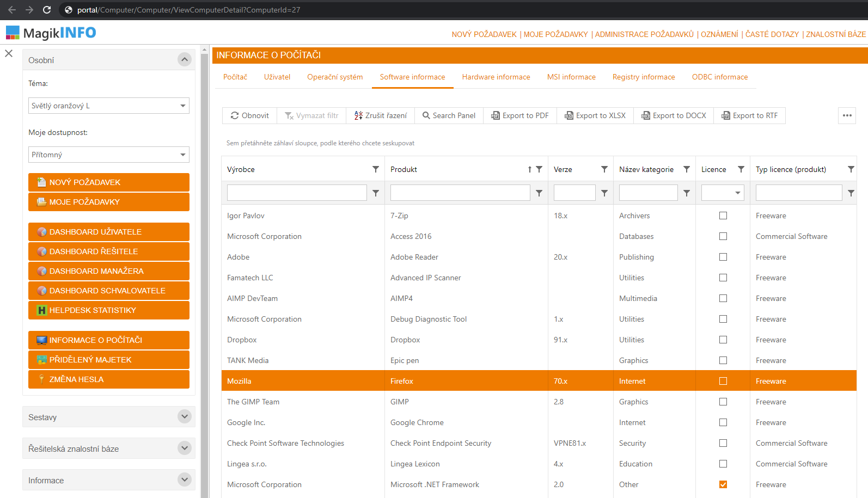Open the Produkt column header filter funnel
Viewport: 868px width, 498px height.
(x=539, y=169)
